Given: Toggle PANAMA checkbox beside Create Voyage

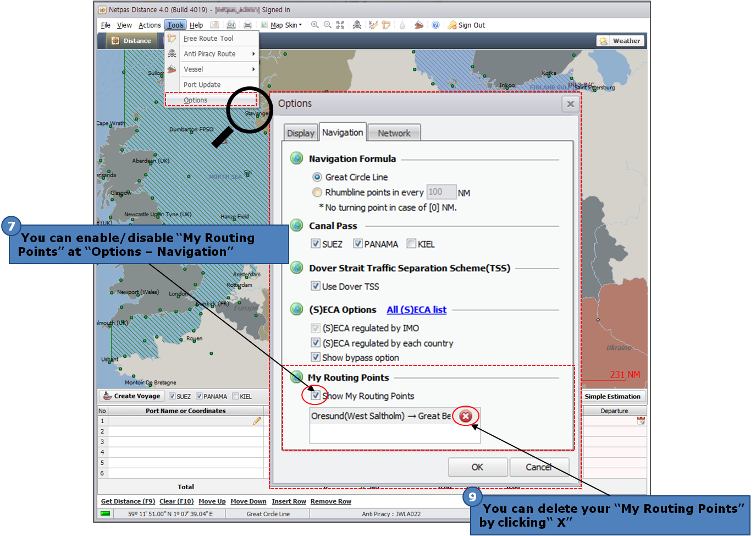Looking at the screenshot, I should coord(199,396).
